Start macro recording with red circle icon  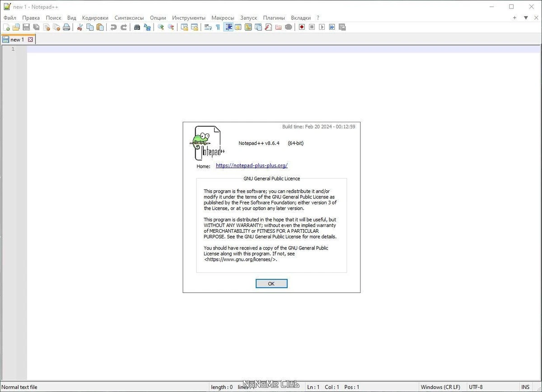[x=302, y=27]
